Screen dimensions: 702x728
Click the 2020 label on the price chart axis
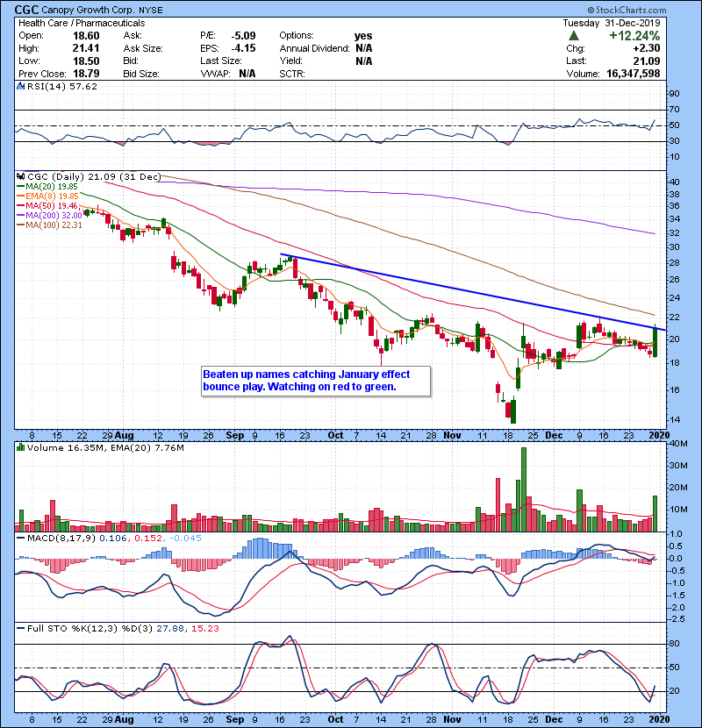659,436
